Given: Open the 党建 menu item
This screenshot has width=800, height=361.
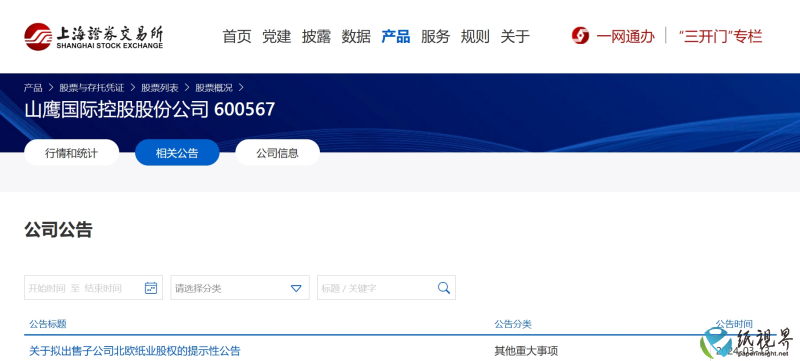Looking at the screenshot, I should 277,37.
